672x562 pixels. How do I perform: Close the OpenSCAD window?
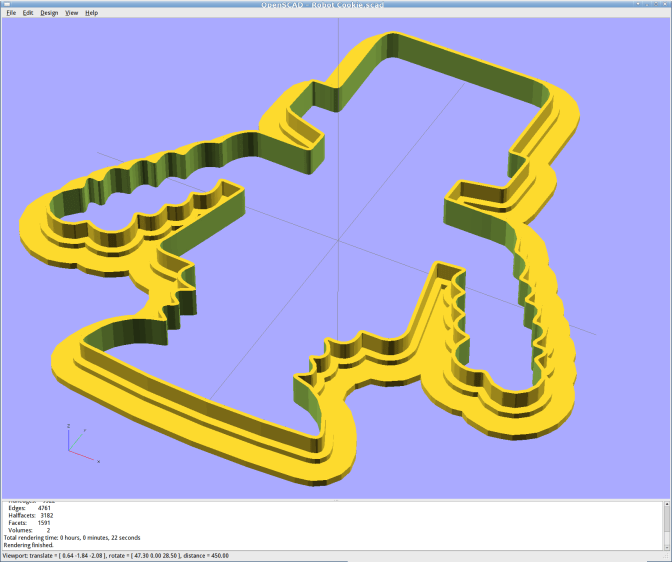click(663, 4)
